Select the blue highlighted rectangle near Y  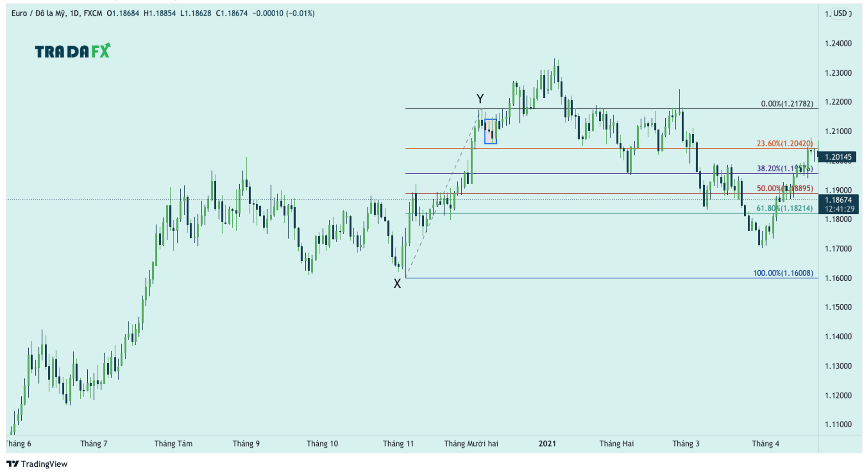coord(490,131)
